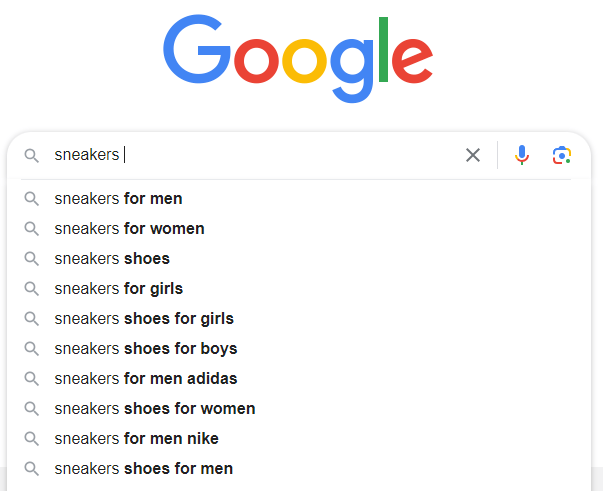Select suggestion 'sneakers for men'

click(x=118, y=198)
